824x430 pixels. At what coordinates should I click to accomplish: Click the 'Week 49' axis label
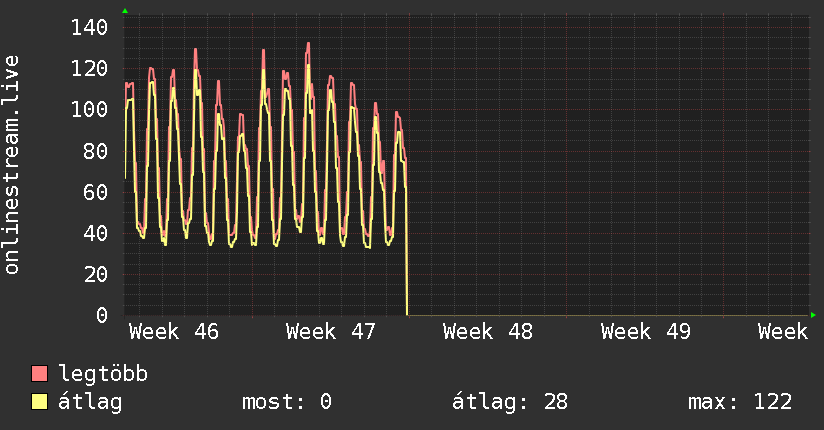click(645, 332)
